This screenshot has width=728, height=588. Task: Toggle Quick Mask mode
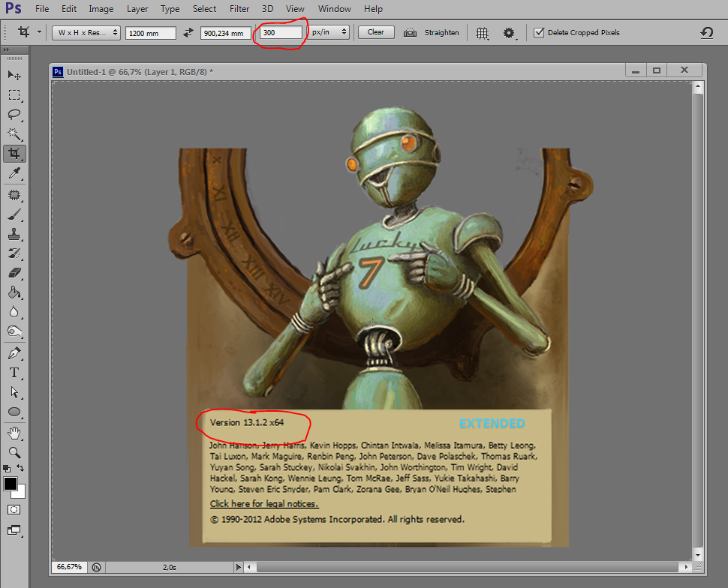(14, 509)
